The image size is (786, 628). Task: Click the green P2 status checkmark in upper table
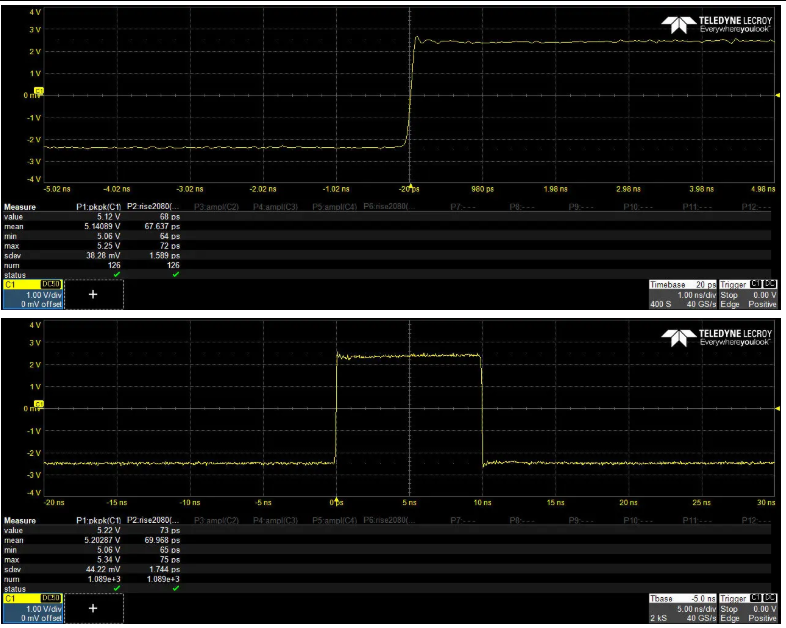click(174, 274)
